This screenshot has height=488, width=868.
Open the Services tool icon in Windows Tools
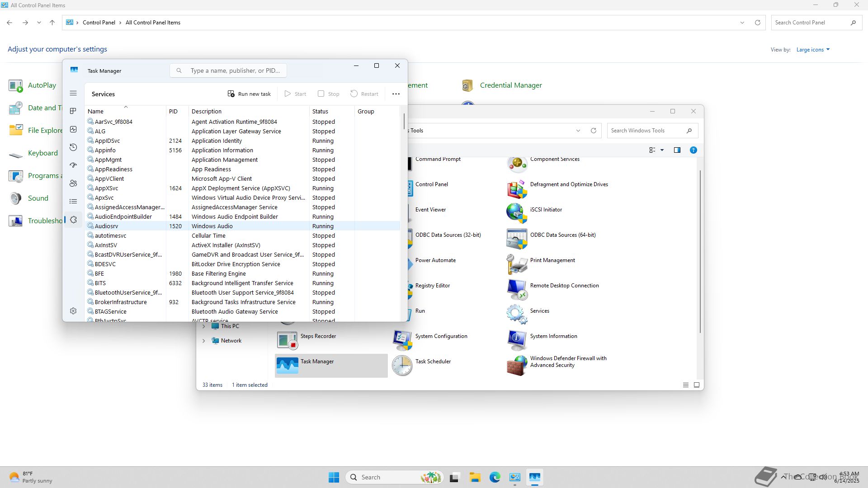point(517,314)
